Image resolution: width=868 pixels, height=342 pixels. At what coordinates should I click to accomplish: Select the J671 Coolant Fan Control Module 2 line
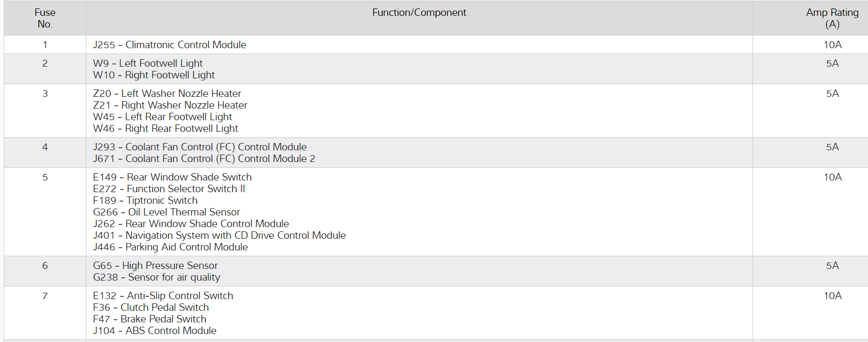204,159
